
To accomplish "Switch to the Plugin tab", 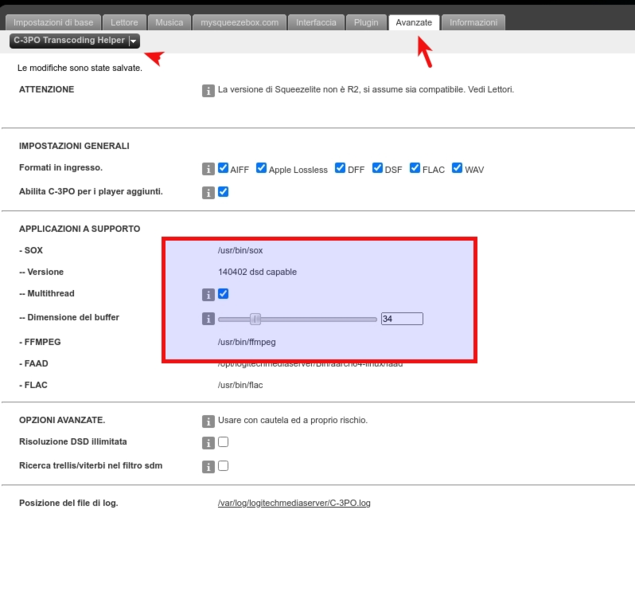I will tap(365, 22).
